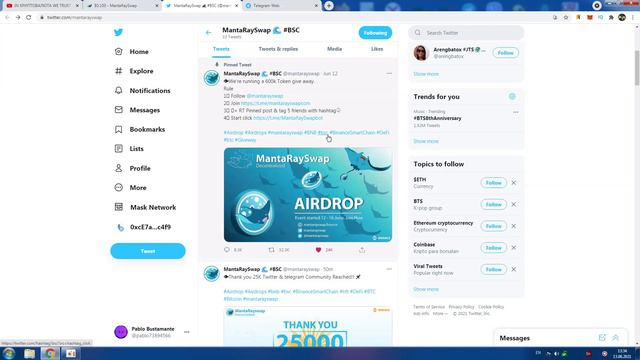Click the @mantarayswap mention in pinned tweet
This screenshot has height=360, width=640.
coord(264,96)
